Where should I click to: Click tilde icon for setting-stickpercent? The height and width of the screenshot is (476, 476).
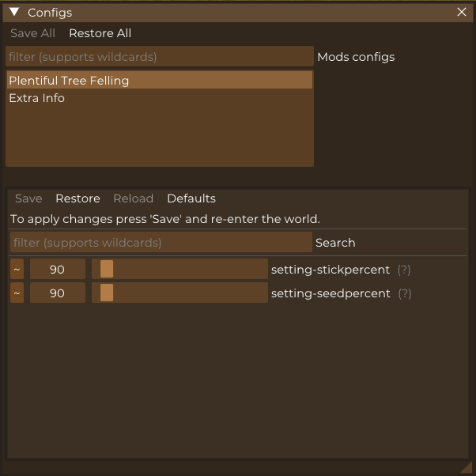coord(17,269)
